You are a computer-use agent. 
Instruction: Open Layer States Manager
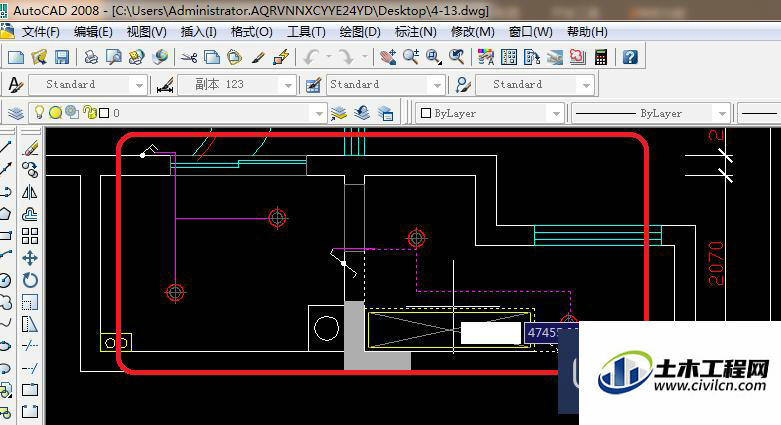pyautogui.click(x=385, y=113)
